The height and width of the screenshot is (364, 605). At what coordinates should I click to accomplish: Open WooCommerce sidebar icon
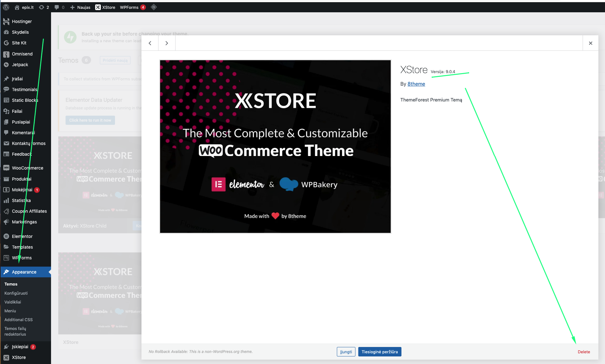(6, 168)
